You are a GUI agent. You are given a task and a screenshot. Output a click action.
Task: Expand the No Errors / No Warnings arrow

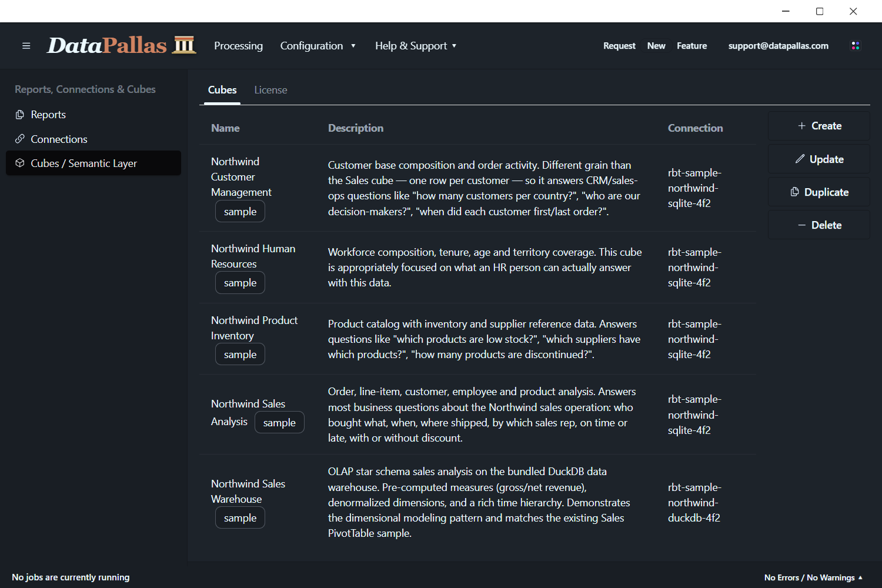(860, 577)
